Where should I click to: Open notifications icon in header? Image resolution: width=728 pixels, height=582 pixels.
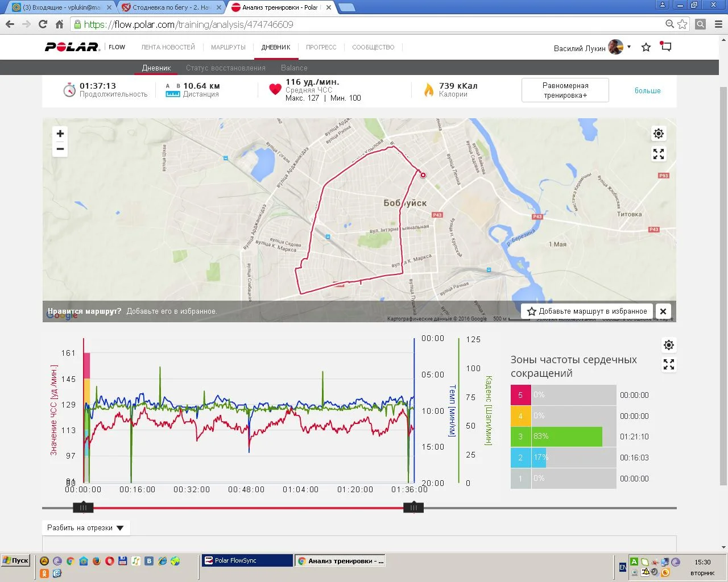tap(666, 47)
